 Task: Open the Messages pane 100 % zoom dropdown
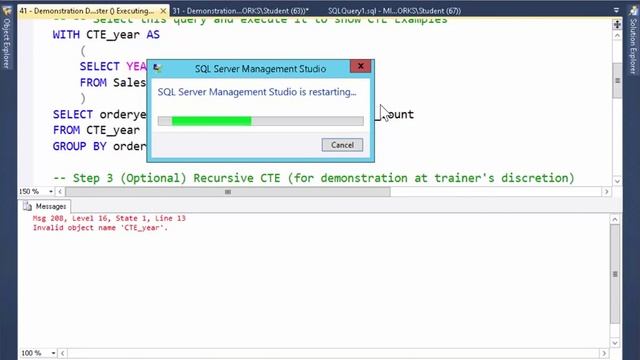coord(53,353)
